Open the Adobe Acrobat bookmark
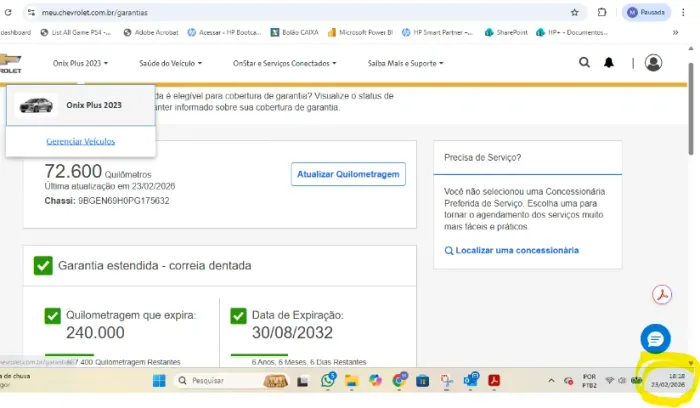The height and width of the screenshot is (408, 700). click(x=151, y=32)
